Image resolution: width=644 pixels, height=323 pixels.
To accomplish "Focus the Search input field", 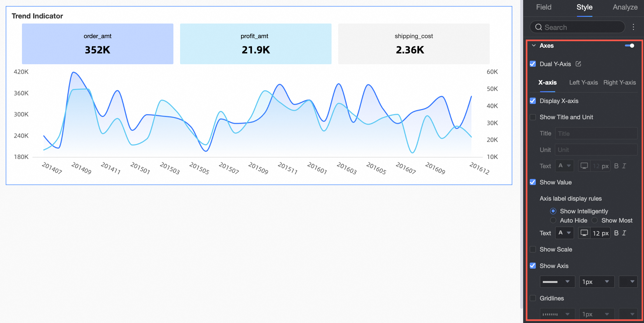I will click(x=577, y=27).
